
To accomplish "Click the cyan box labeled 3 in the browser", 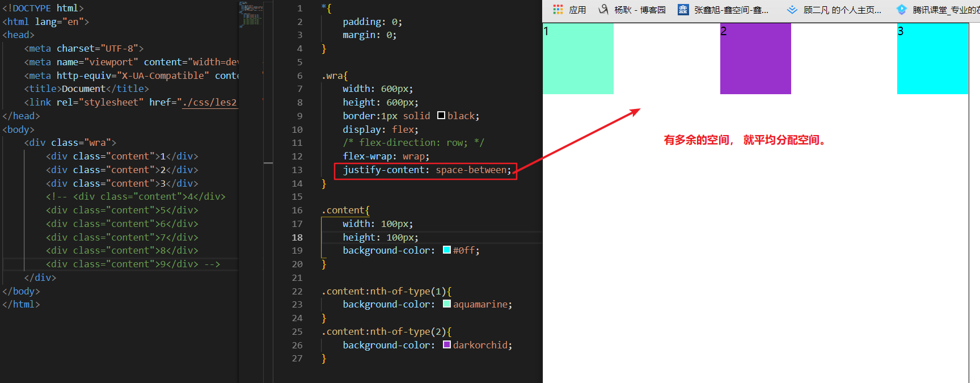I will (932, 58).
